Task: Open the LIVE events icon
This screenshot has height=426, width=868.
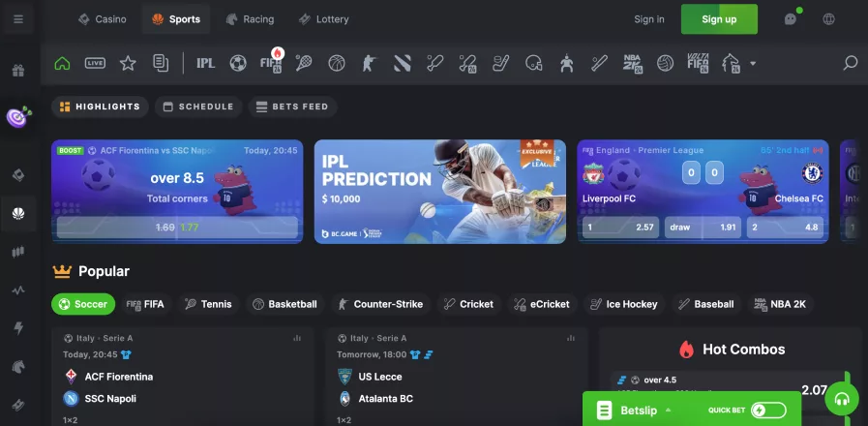Action: pyautogui.click(x=95, y=63)
